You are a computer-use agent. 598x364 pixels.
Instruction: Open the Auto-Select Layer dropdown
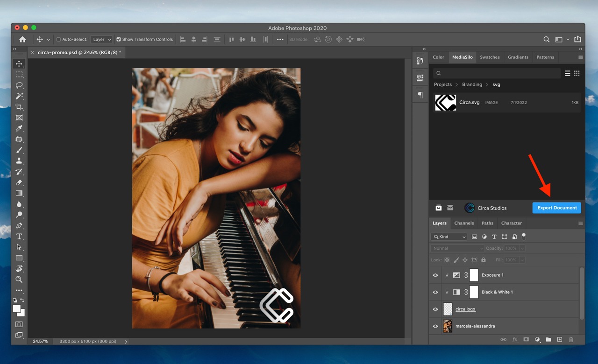(x=101, y=39)
